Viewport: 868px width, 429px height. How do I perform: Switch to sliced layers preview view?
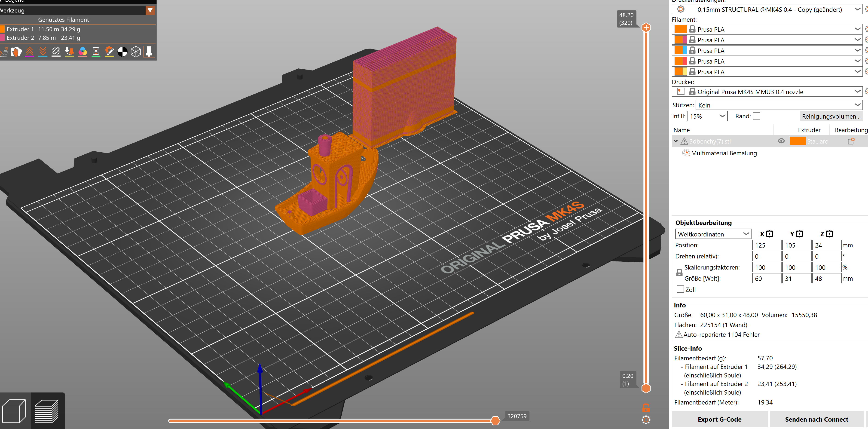[47, 411]
